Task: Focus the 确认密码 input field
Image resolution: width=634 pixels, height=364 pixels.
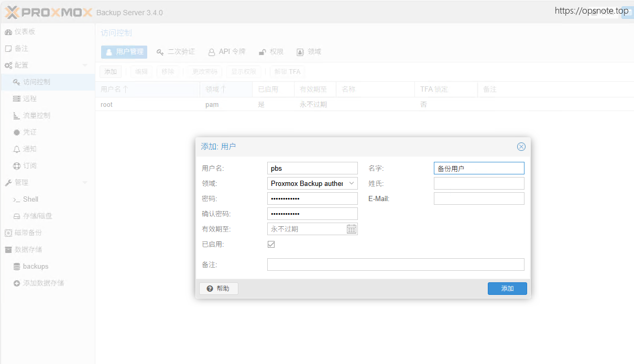Action: [x=312, y=214]
